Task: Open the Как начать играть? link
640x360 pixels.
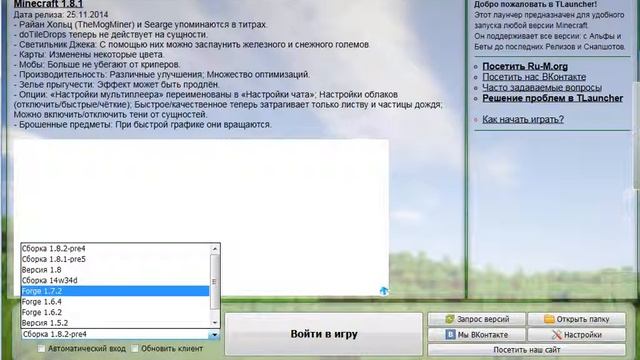Action: pos(523,119)
